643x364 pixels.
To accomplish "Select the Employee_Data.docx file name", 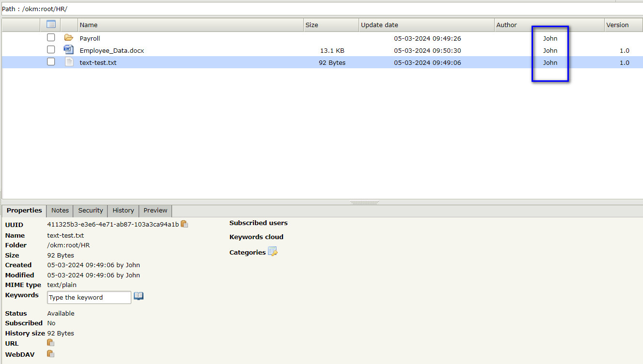I will pyautogui.click(x=112, y=50).
